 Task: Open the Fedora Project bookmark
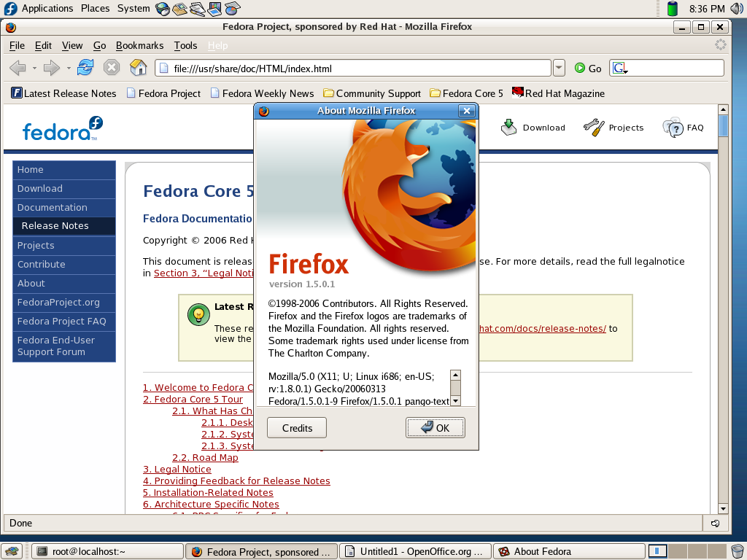163,93
